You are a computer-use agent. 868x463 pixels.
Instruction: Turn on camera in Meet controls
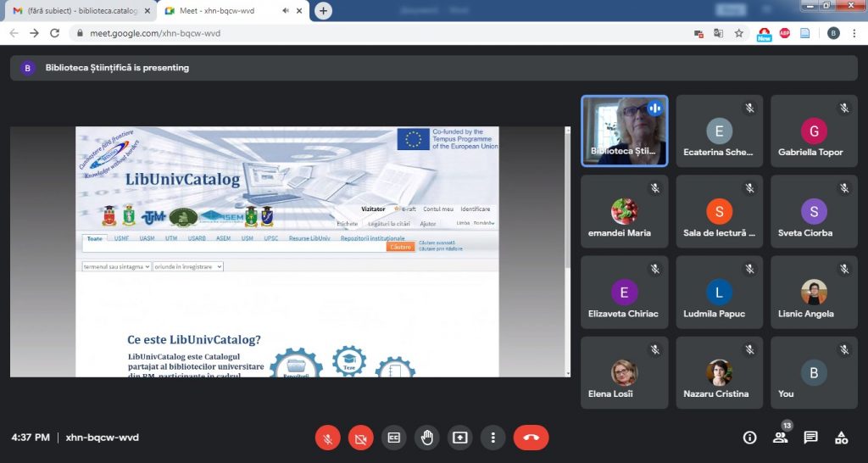pyautogui.click(x=361, y=438)
